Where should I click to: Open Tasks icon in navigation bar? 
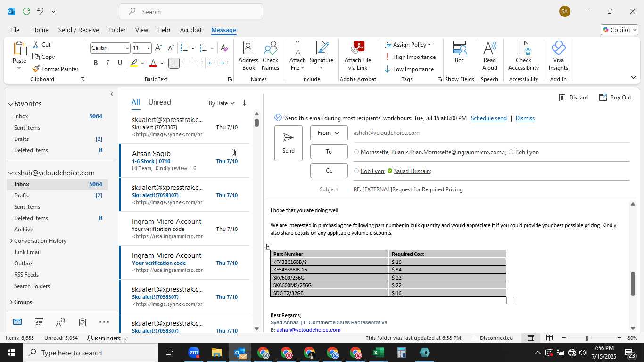tap(83, 322)
